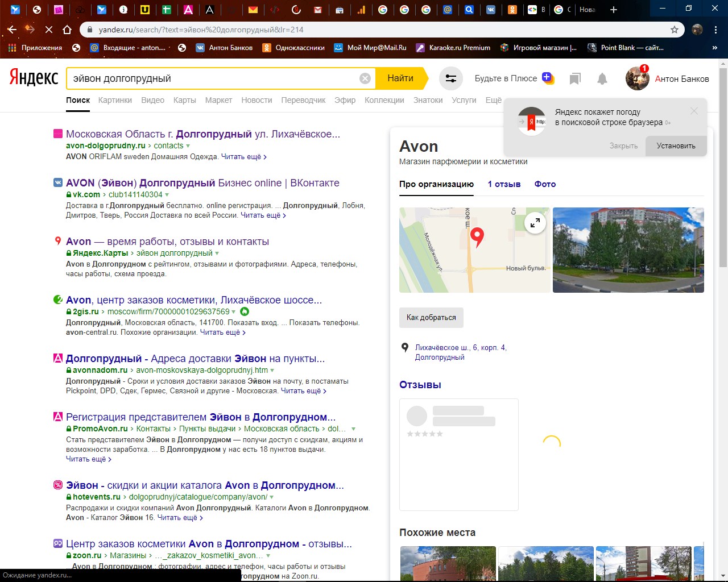Screen dimensions: 728x582
Task: Select the 1 отзыв tab for Avon
Action: pos(504,184)
